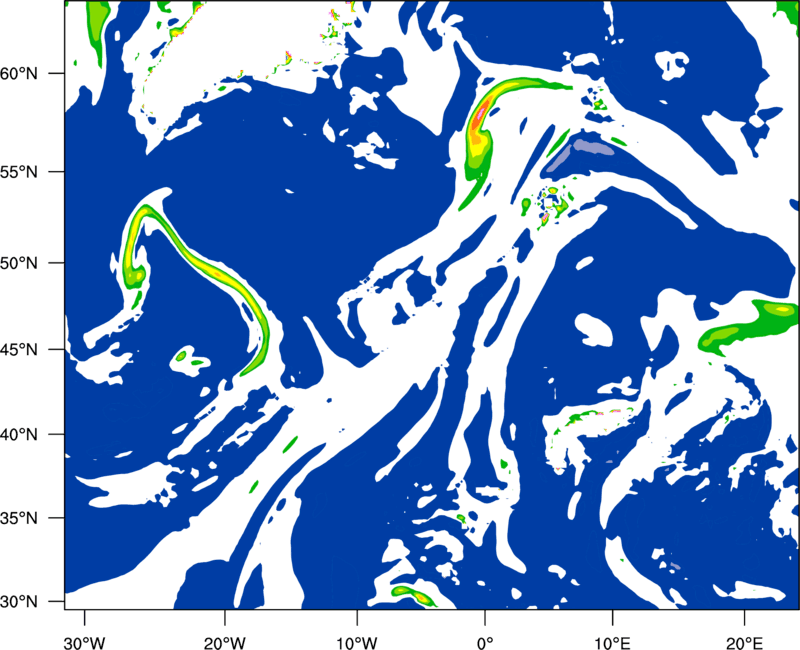This screenshot has height=650, width=800.
Task: Click the 20°W longitude label
Action: click(225, 643)
